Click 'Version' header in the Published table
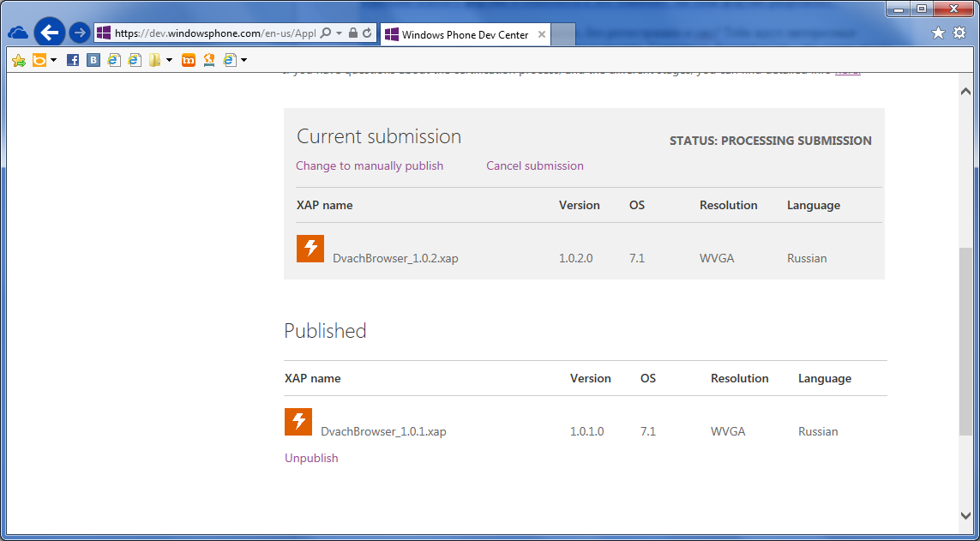Image resolution: width=980 pixels, height=541 pixels. (591, 379)
